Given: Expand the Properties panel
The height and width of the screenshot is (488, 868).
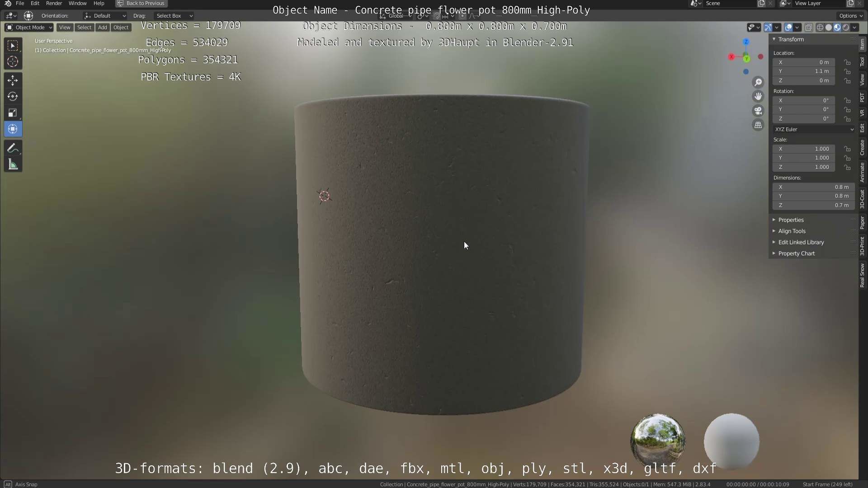Looking at the screenshot, I should pyautogui.click(x=790, y=220).
